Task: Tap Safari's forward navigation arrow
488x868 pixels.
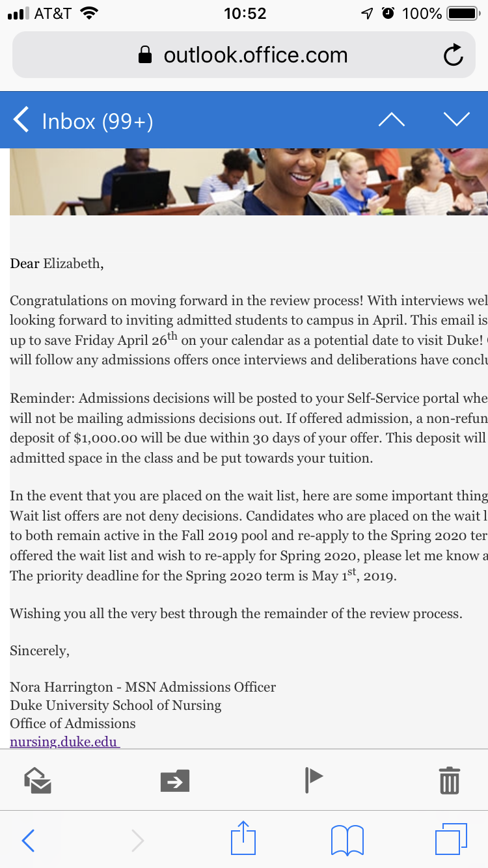Action: (x=137, y=841)
